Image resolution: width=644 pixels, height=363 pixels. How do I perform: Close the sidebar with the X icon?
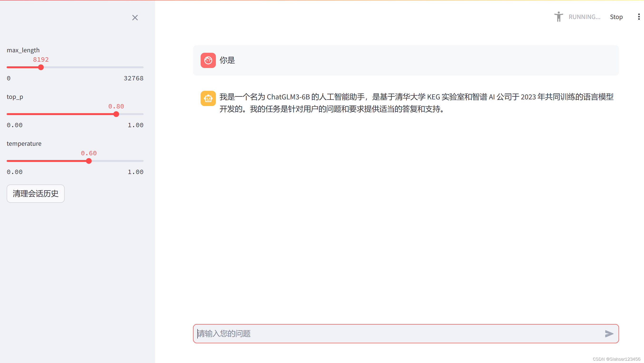(x=135, y=18)
